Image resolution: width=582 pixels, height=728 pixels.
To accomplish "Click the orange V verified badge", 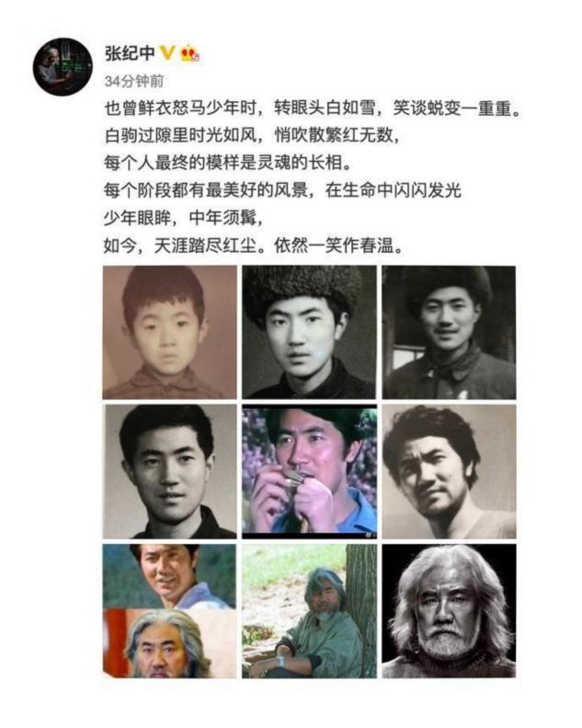I will pyautogui.click(x=167, y=52).
